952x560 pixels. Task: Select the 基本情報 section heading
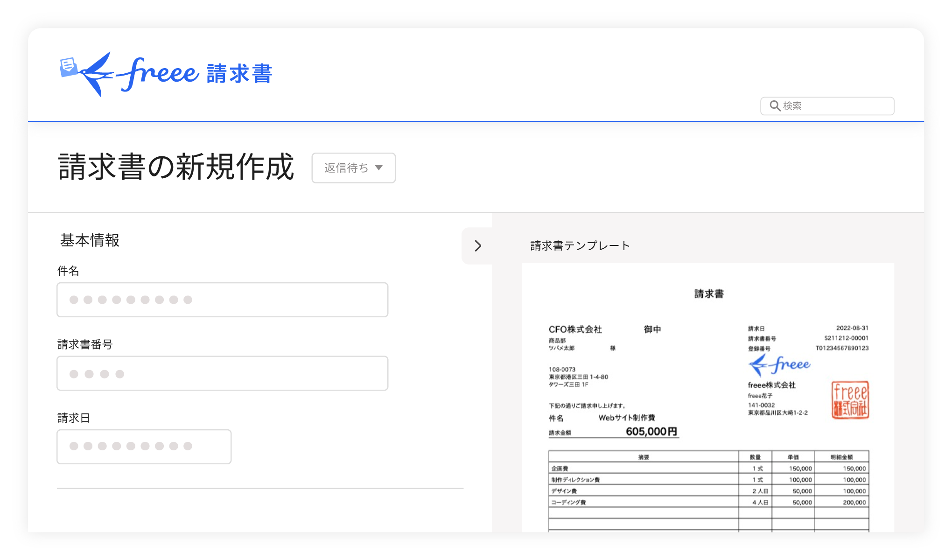coord(90,240)
